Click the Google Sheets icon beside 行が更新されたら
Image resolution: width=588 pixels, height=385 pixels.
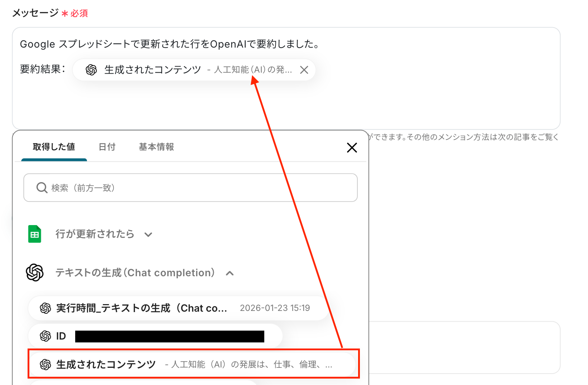pyautogui.click(x=35, y=234)
